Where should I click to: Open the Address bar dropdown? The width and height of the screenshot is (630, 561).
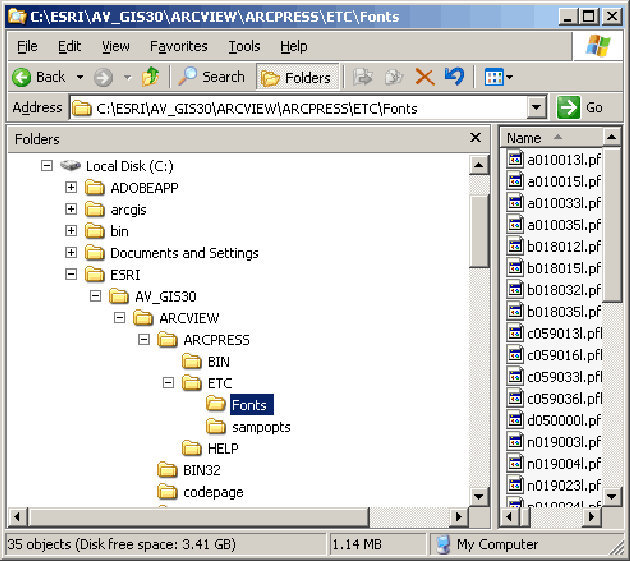click(536, 108)
